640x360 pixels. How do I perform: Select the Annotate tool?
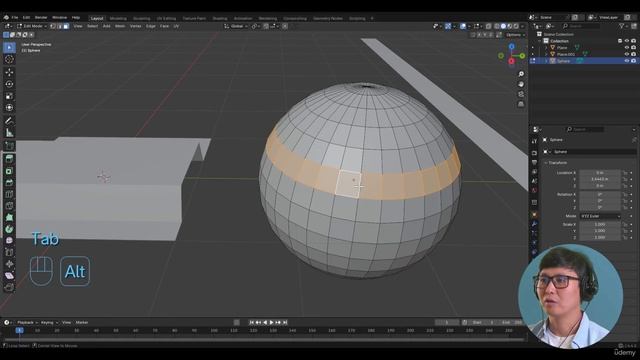coord(9,121)
